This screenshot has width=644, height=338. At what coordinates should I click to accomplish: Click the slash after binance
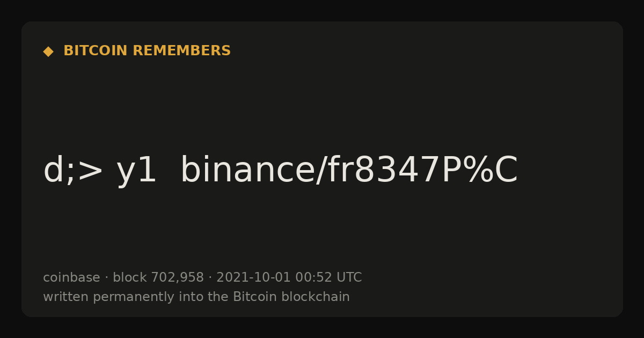pos(322,171)
